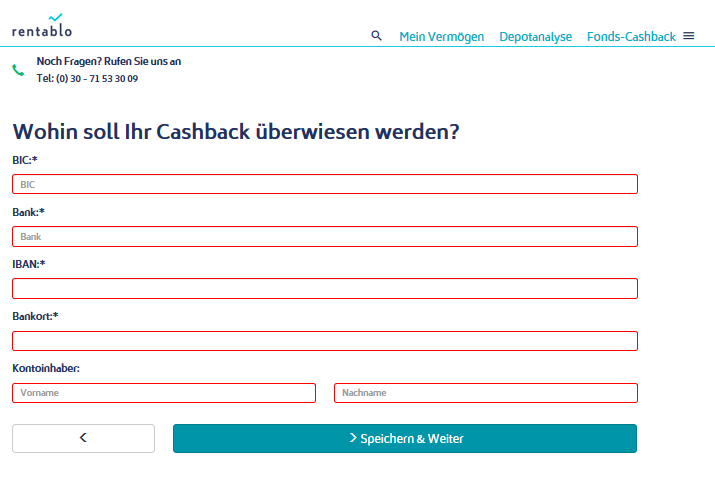The height and width of the screenshot is (491, 715).
Task: Click 'Noch Fragen? Rufen Sie uns an' text
Action: (x=109, y=61)
